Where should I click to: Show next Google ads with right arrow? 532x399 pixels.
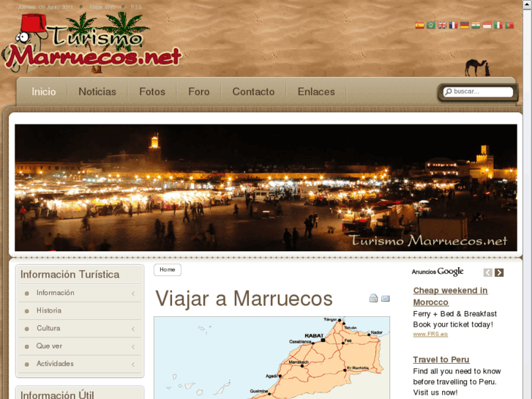499,272
